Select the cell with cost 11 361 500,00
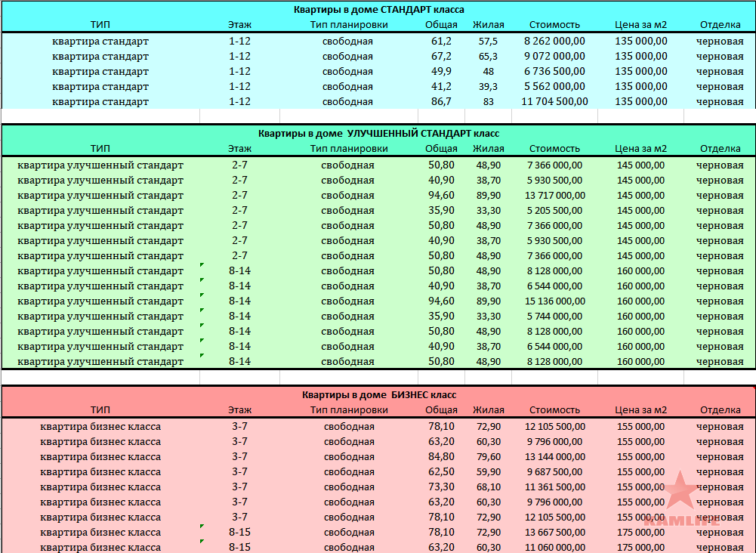Viewport: 756px width, 553px height. [554, 487]
